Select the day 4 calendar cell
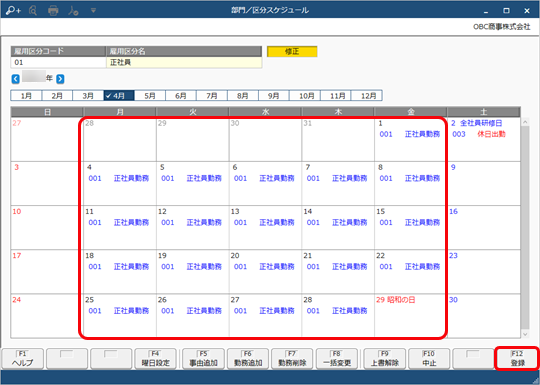540x385 pixels. 120,184
